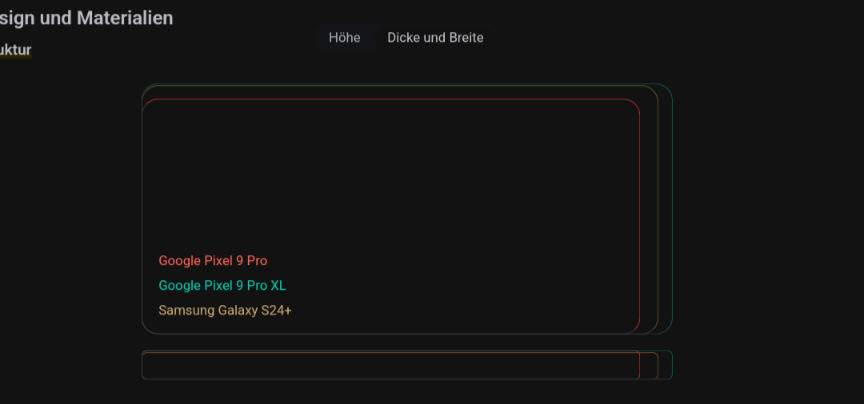Image resolution: width=864 pixels, height=404 pixels.
Task: Select the Höhe tab
Action: coord(344,38)
